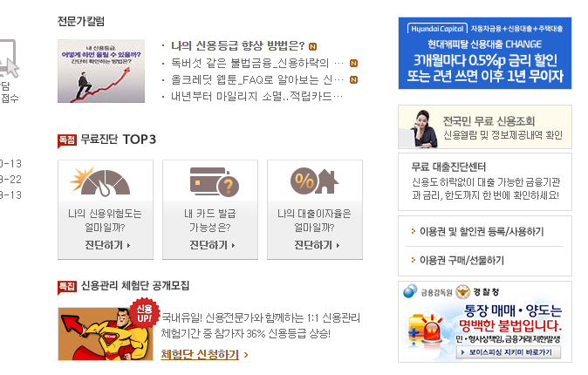Click the orange arrow beside 이용권 구매/선물하기
Screen dimensions: 588x375
[414, 260]
